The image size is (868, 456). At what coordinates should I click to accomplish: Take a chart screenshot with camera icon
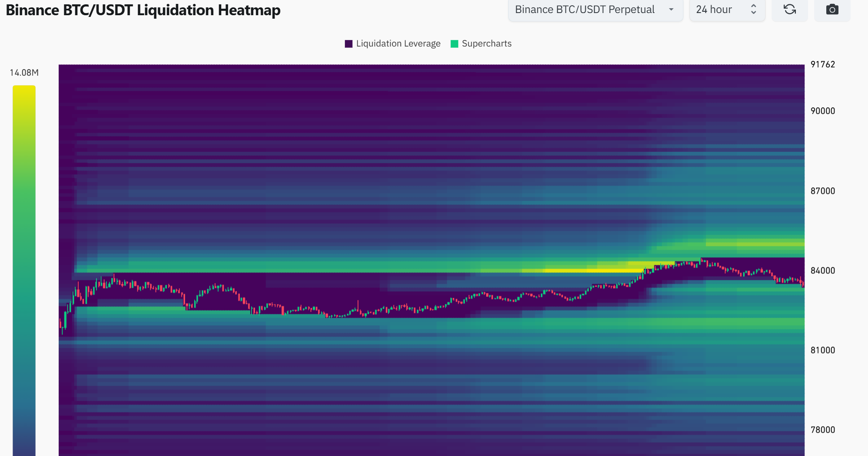click(x=832, y=10)
